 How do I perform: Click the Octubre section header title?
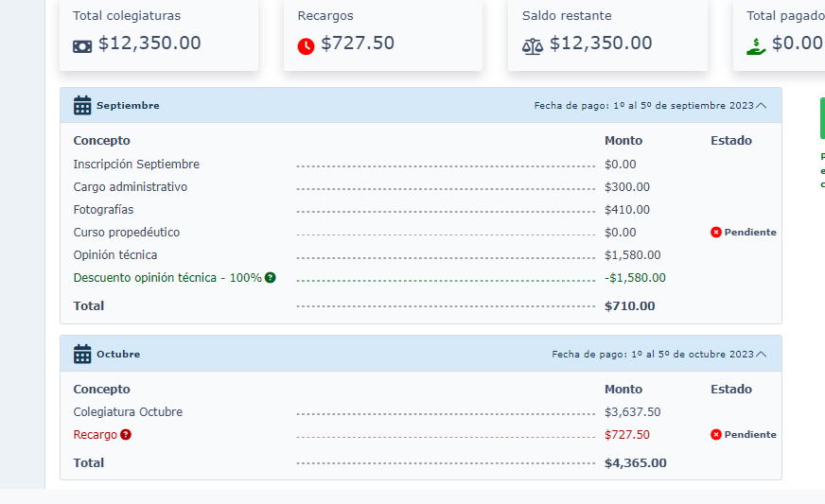118,354
